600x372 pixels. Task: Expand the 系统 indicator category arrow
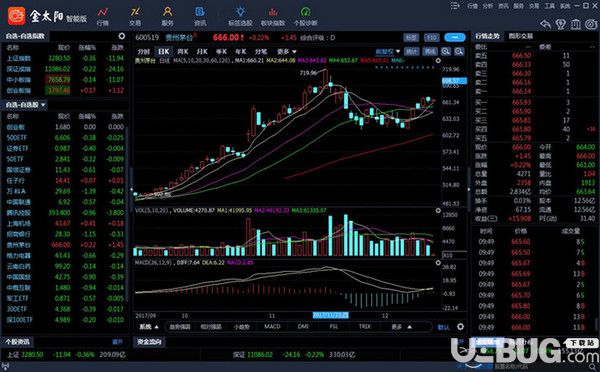[149, 327]
